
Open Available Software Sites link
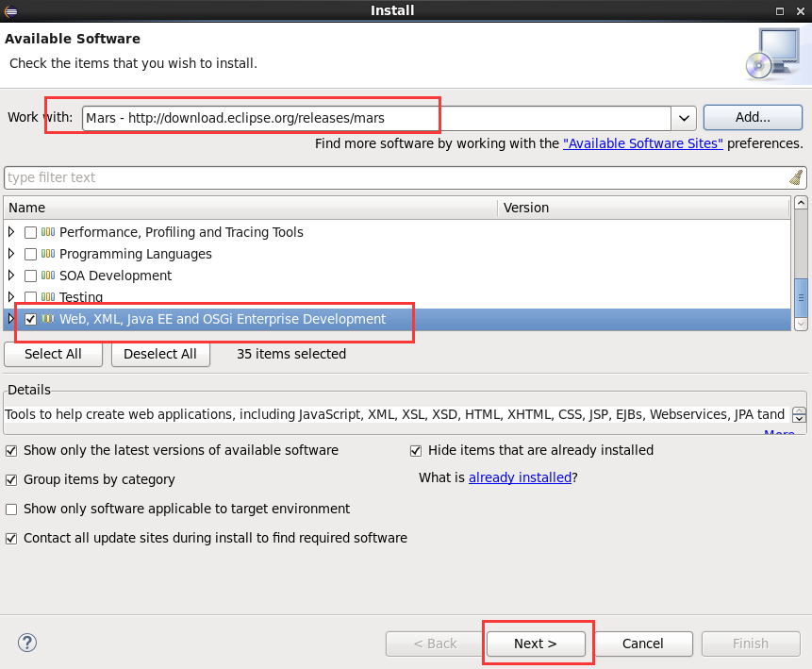click(x=642, y=143)
